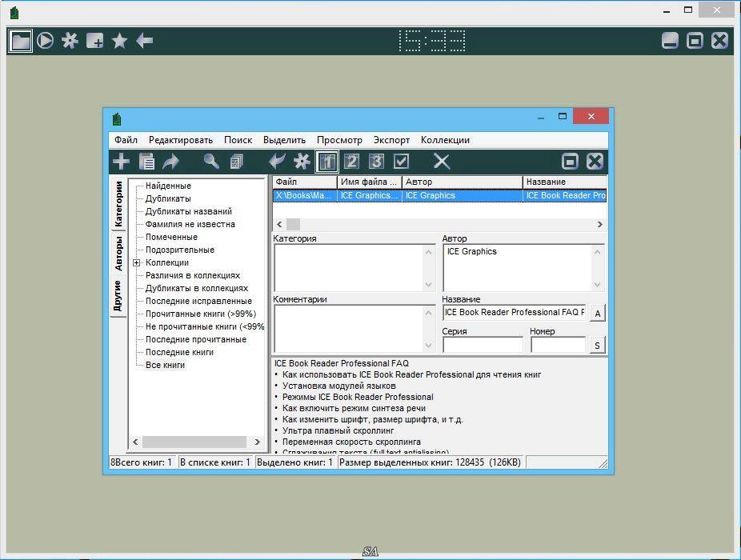Delete selection with the X icon

442,162
